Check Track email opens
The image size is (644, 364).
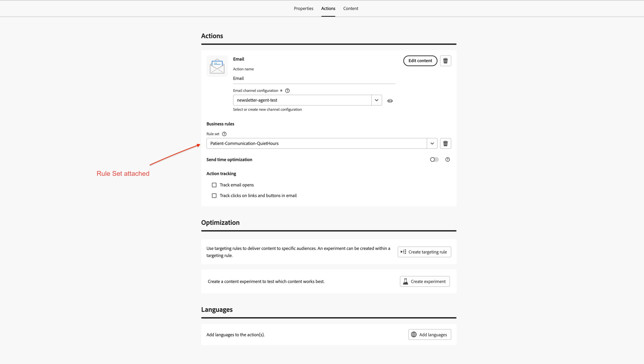point(214,185)
